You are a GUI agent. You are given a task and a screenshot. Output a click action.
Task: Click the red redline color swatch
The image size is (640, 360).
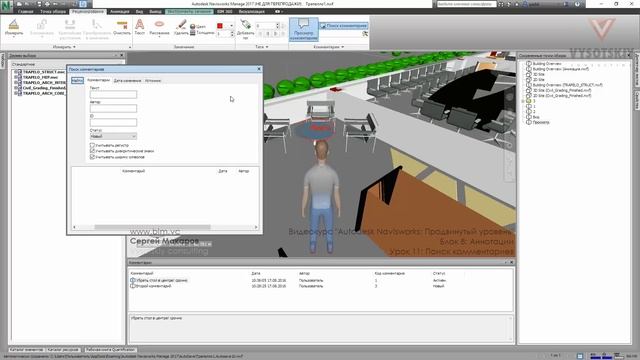tap(220, 26)
